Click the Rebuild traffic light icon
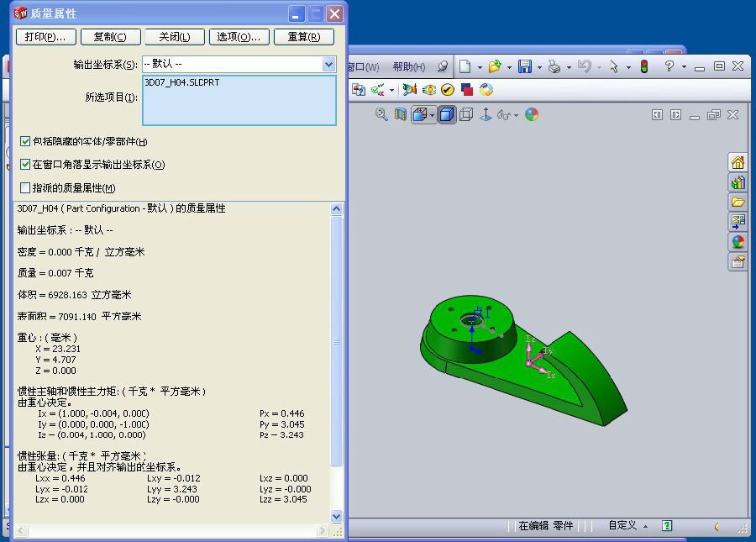The height and width of the screenshot is (542, 756). click(x=644, y=66)
